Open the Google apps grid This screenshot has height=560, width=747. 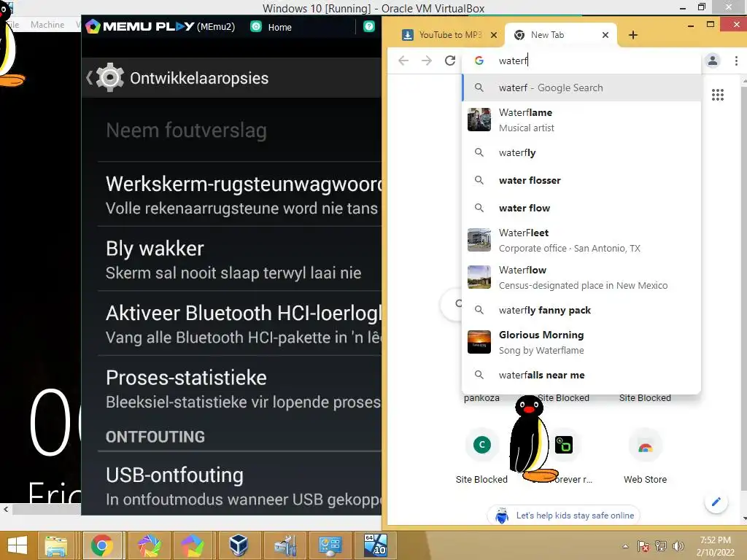[x=718, y=95]
